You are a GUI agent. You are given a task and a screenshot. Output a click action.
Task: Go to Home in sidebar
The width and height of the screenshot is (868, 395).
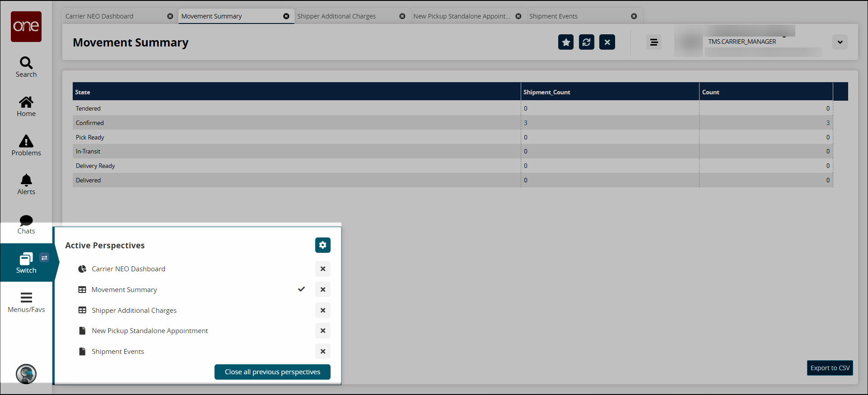[26, 107]
